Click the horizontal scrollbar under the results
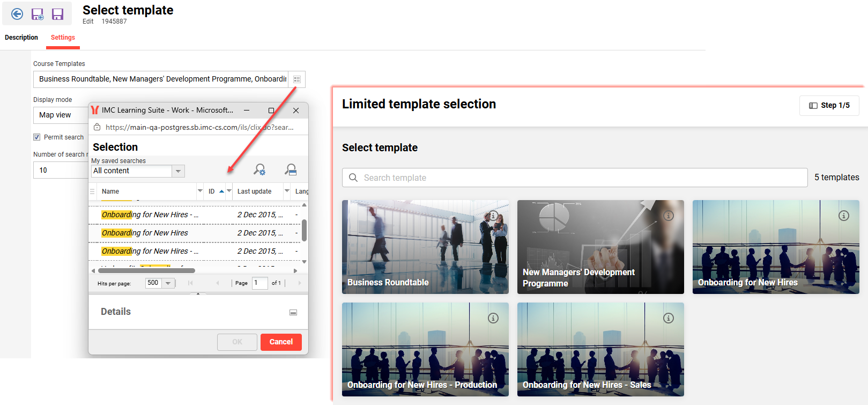 click(x=146, y=270)
